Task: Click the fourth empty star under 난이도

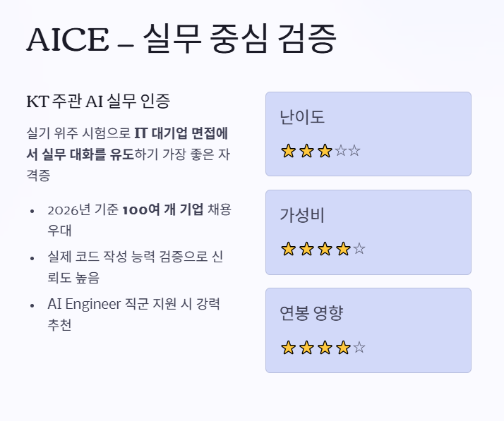Action: (x=341, y=150)
